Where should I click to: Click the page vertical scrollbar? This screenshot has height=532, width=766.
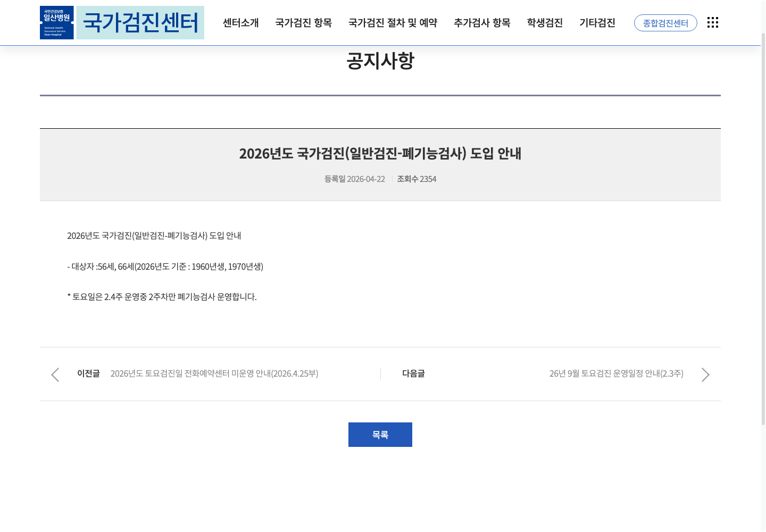point(763,229)
